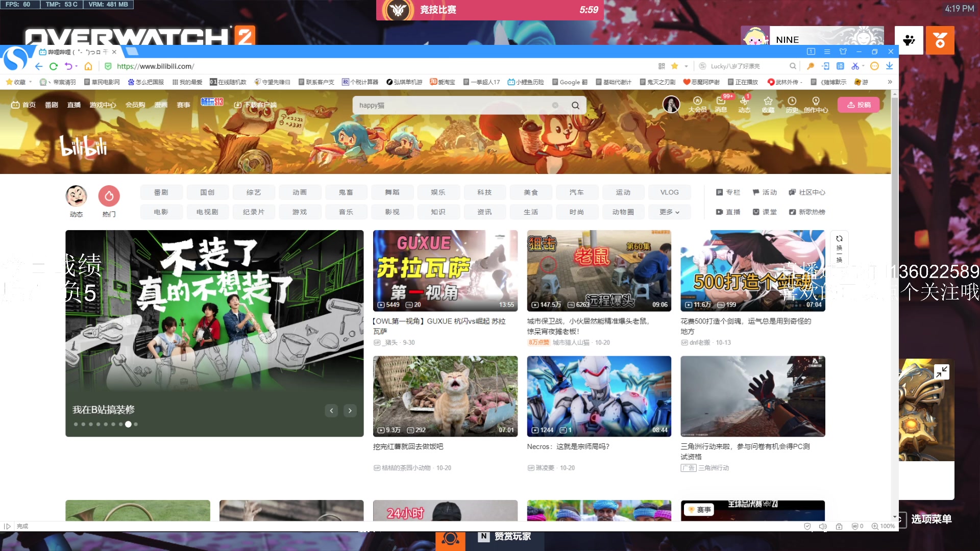This screenshot has height=551, width=980.
Task: Open the user avatar in bilibili header
Action: (671, 104)
